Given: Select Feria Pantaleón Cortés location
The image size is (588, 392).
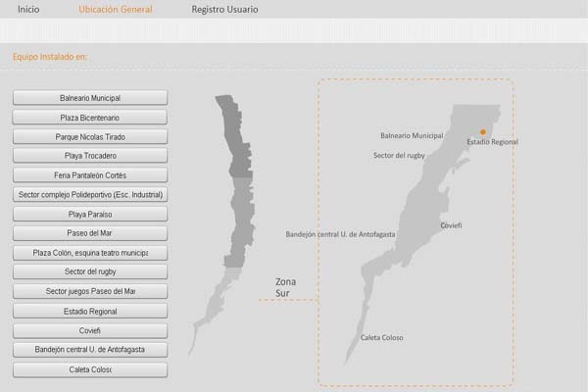Looking at the screenshot, I should (x=90, y=175).
